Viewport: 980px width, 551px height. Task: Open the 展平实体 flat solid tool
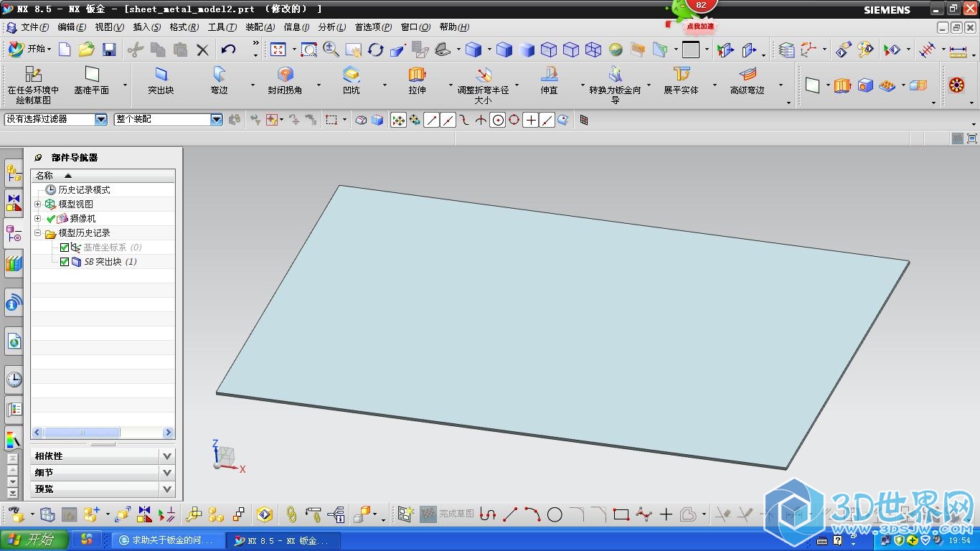pyautogui.click(x=681, y=82)
